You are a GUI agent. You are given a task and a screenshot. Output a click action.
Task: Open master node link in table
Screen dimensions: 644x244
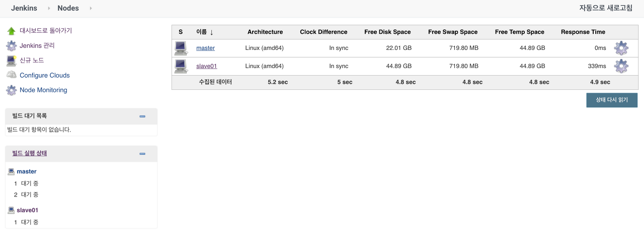(205, 48)
